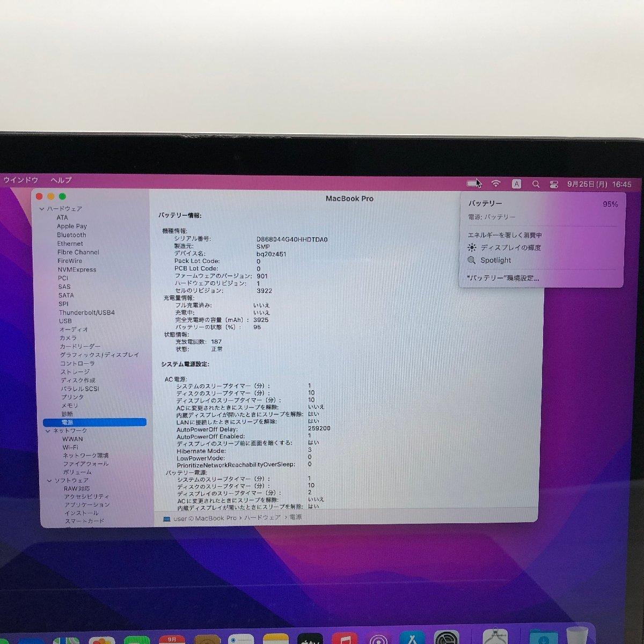Select FireWire in the sidebar
Screen dimensions: 644x644
point(70,261)
